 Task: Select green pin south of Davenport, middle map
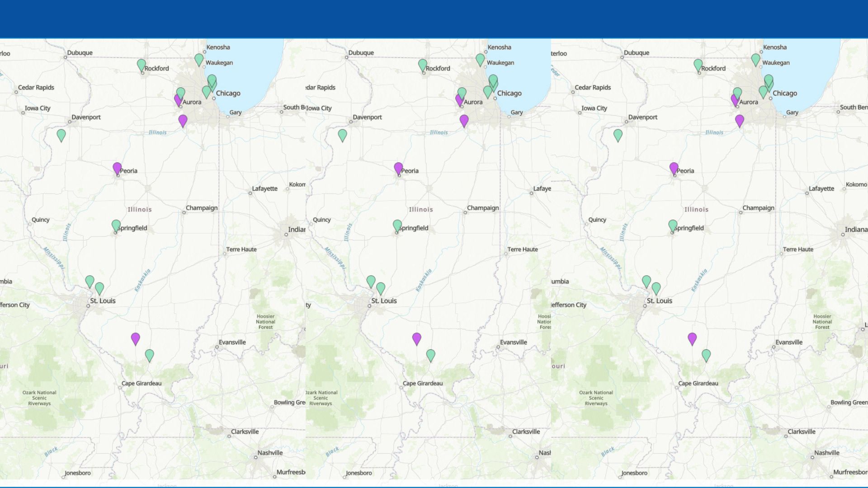click(343, 135)
